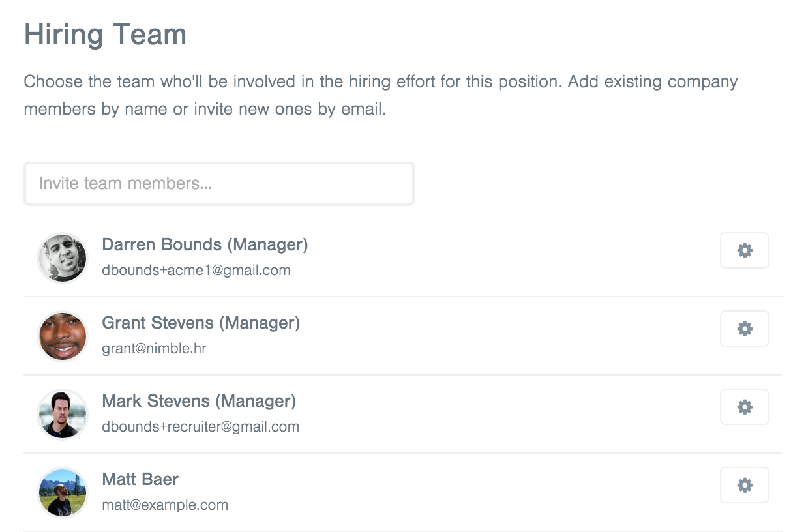Open the Matt Baer name entry

pos(140,479)
